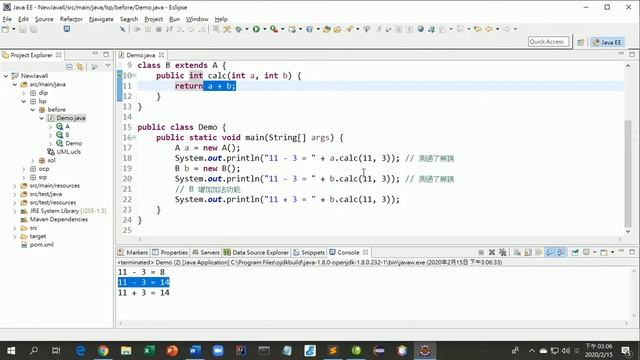
Task: Collapse the main method at line 16
Action: 134,138
